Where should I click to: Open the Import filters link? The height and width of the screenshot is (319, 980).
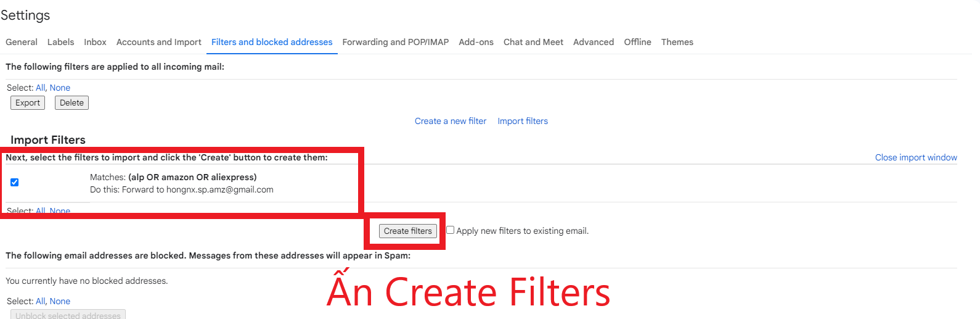point(522,121)
